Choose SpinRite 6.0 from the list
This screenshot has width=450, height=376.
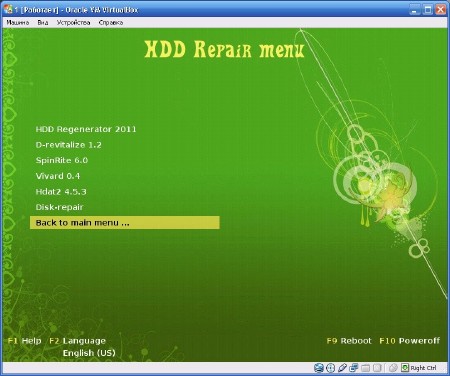click(62, 160)
